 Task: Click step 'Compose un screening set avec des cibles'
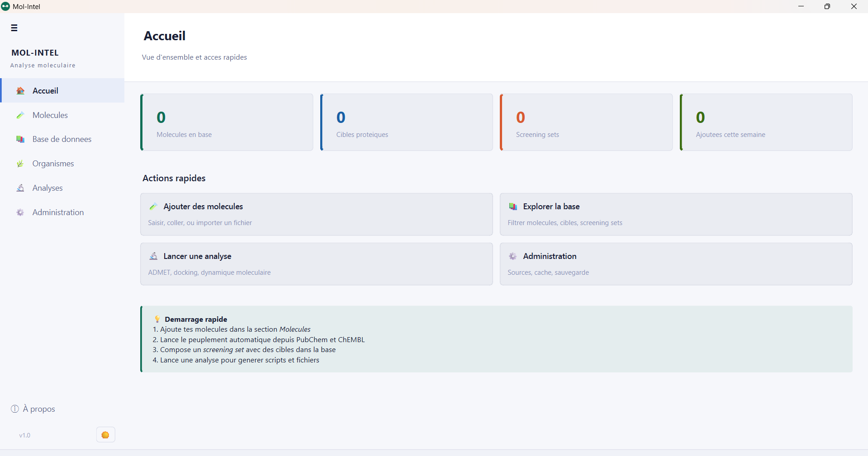(x=244, y=350)
